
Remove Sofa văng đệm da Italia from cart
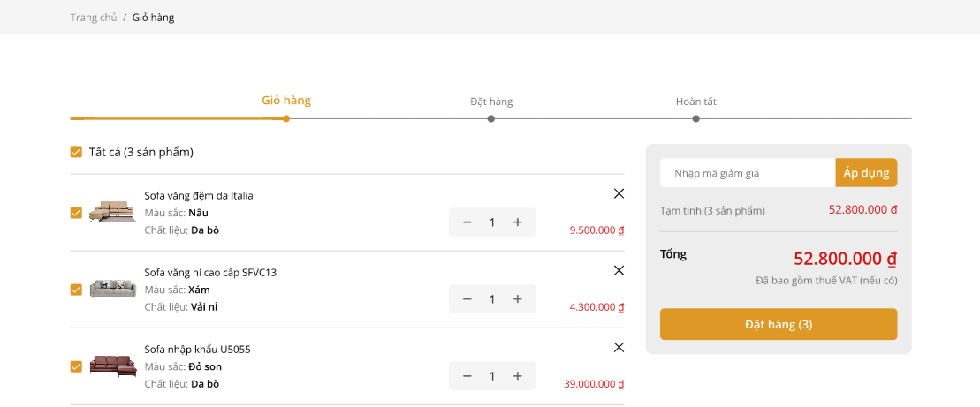[x=619, y=193]
